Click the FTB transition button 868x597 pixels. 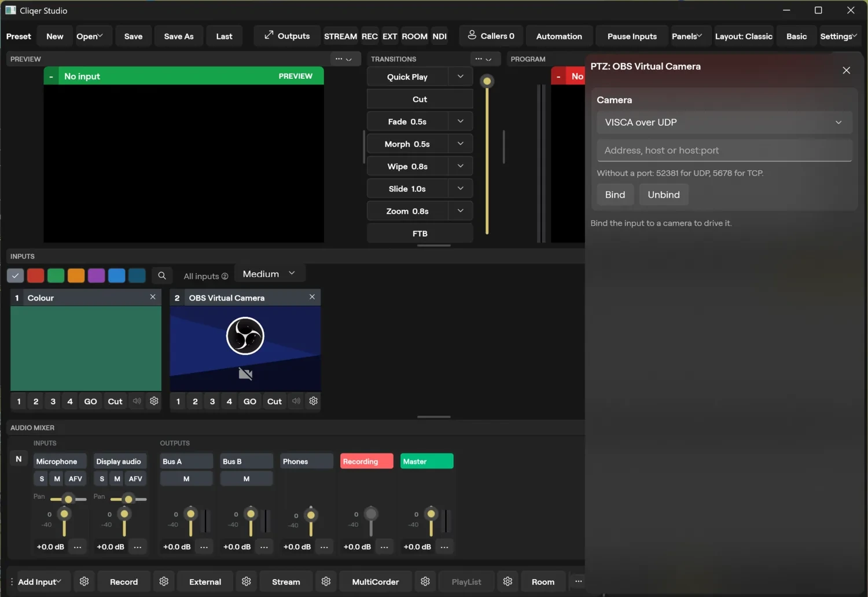420,233
